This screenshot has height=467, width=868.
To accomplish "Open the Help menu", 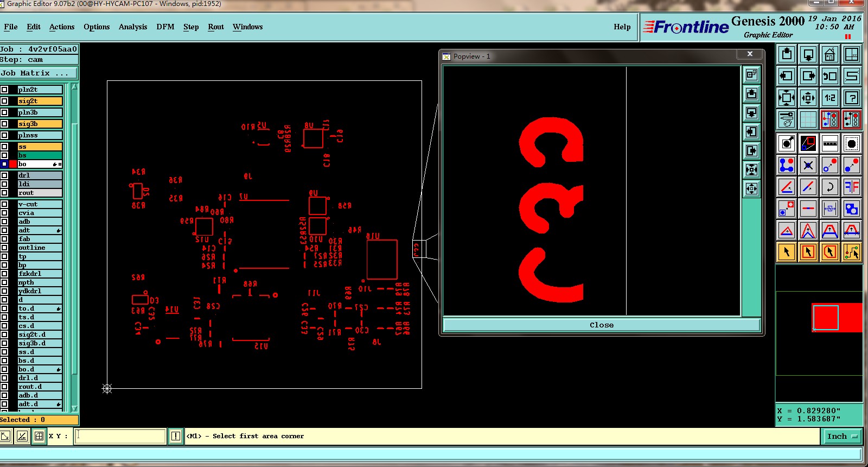I will click(x=622, y=27).
